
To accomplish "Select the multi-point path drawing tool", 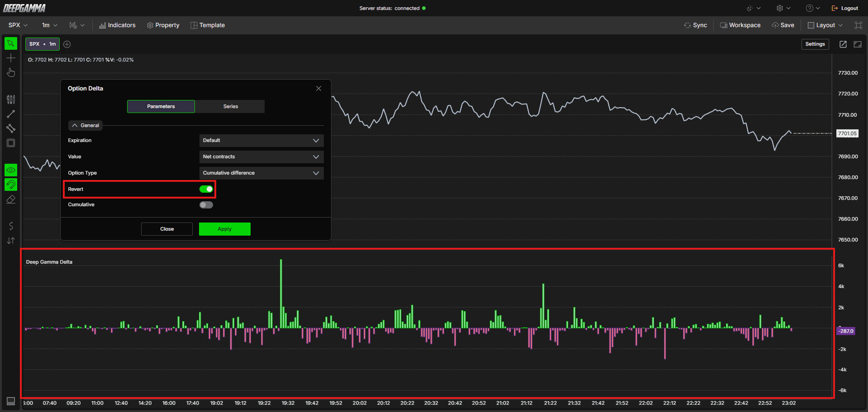I will 11,128.
